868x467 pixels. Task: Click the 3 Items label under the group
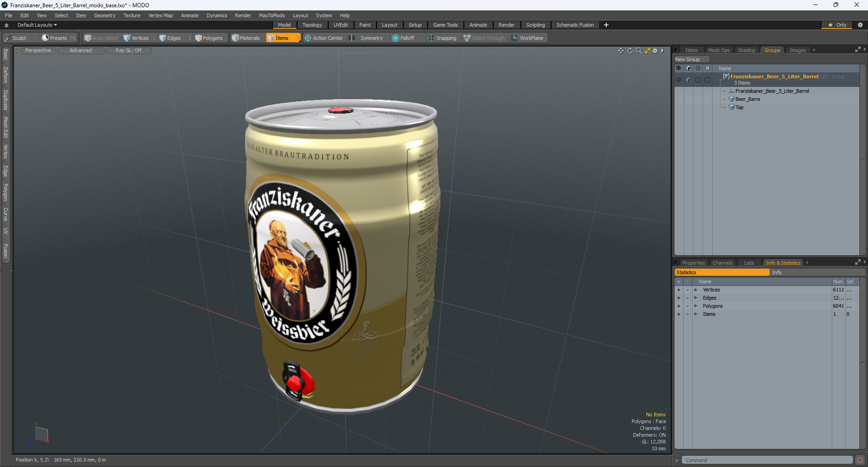click(742, 83)
